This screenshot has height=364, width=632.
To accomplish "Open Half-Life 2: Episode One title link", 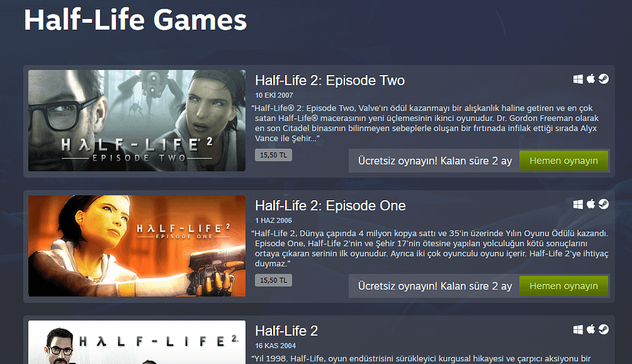I will 330,205.
